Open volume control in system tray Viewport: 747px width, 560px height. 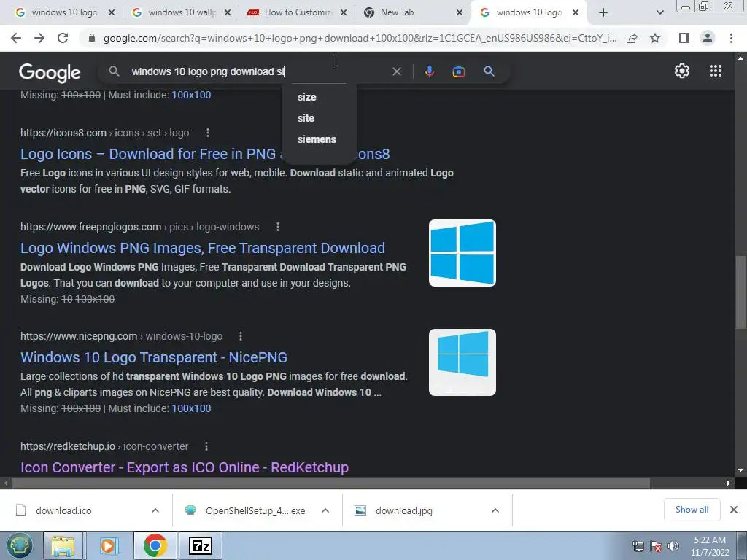(673, 546)
